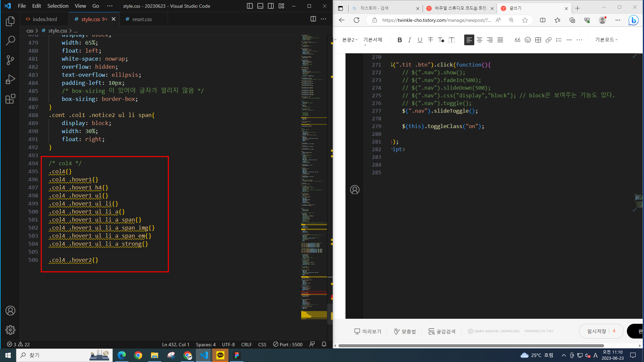Click the 미리보기 preview button

coord(368,331)
